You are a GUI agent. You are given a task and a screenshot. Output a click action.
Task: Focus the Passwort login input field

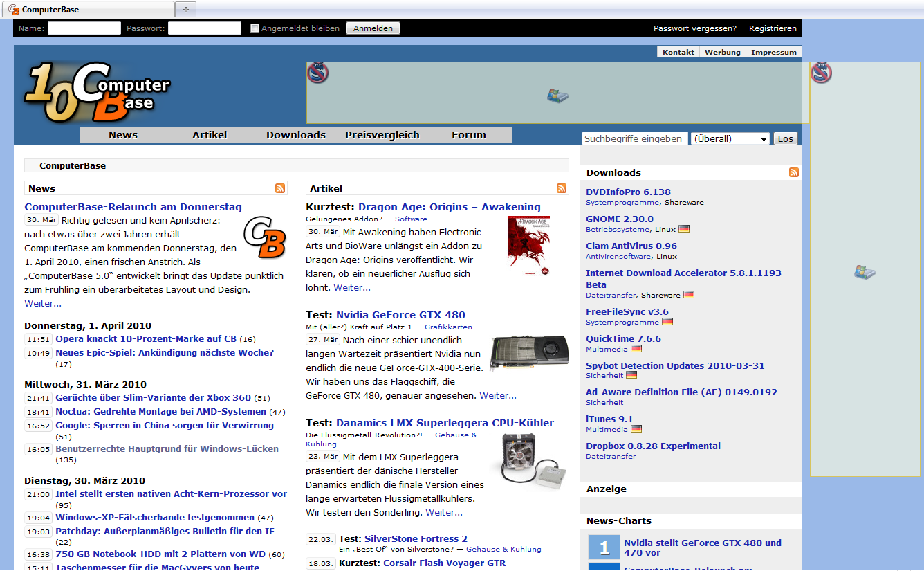point(205,28)
